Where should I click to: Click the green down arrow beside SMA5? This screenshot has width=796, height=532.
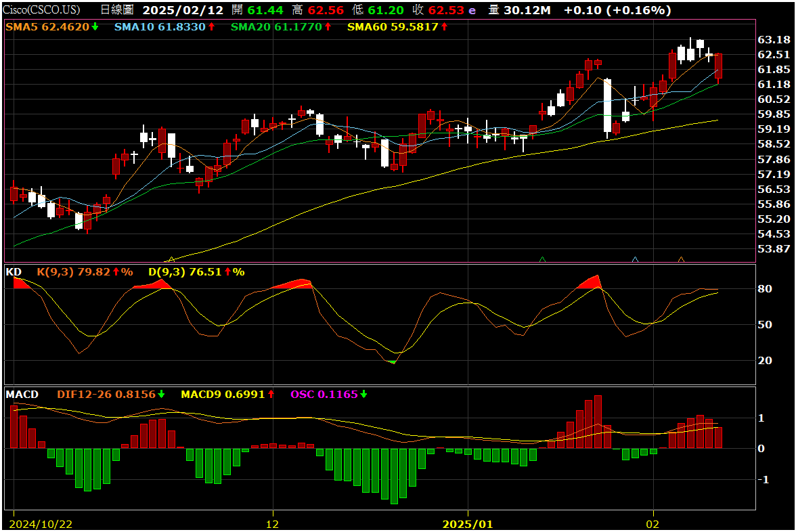point(95,27)
